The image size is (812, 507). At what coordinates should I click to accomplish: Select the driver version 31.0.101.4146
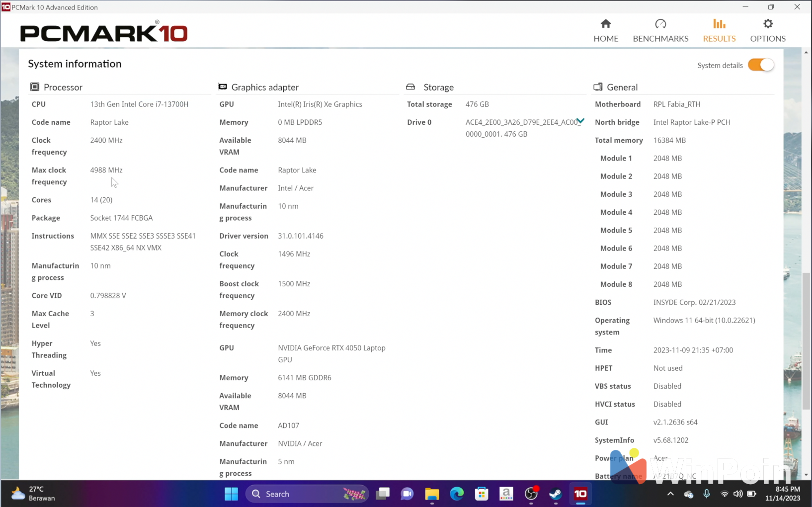(301, 236)
